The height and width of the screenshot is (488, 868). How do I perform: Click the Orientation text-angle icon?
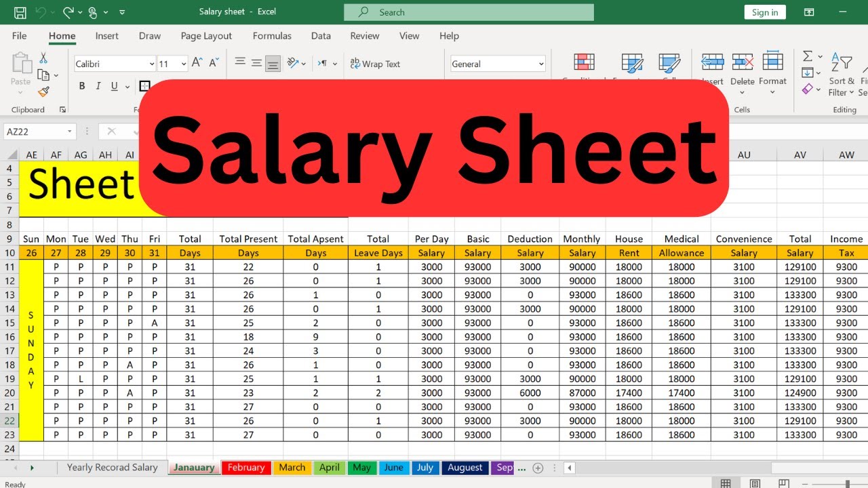[x=293, y=62]
